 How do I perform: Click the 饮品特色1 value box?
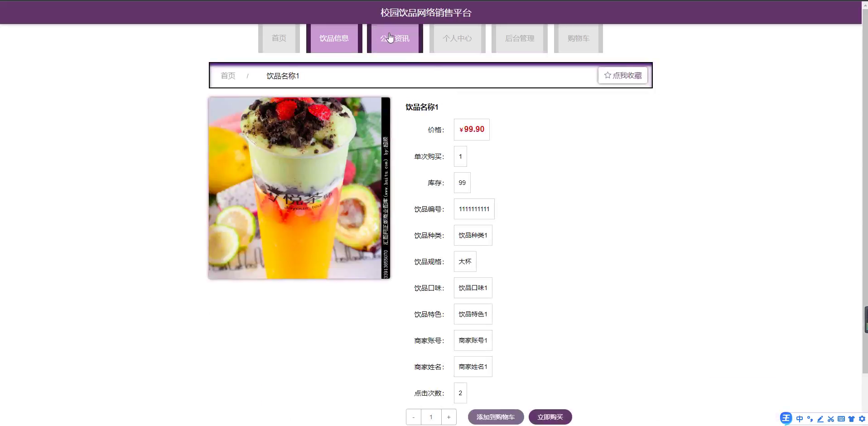(x=473, y=314)
